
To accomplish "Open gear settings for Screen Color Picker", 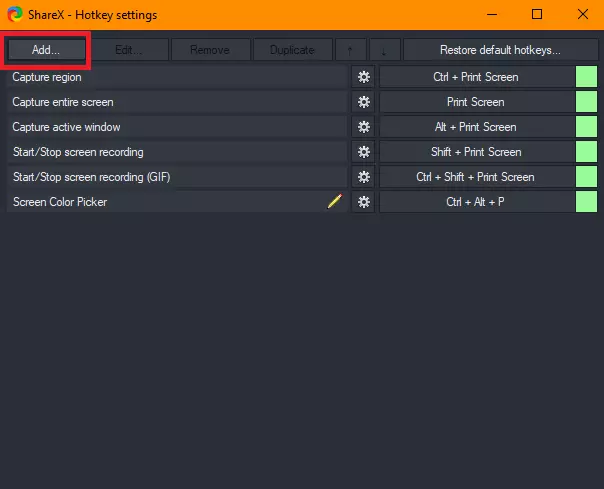I will click(x=364, y=202).
